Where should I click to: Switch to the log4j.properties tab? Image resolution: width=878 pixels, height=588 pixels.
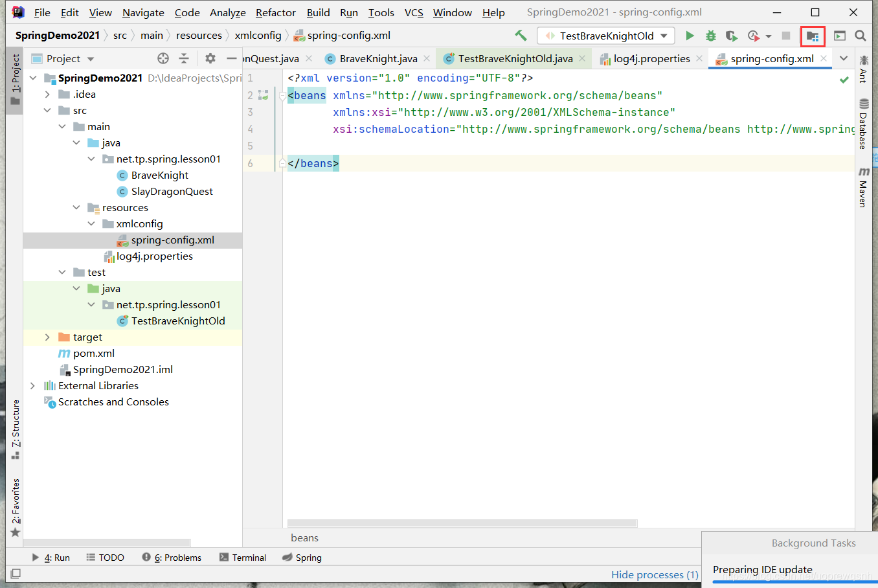[651, 58]
